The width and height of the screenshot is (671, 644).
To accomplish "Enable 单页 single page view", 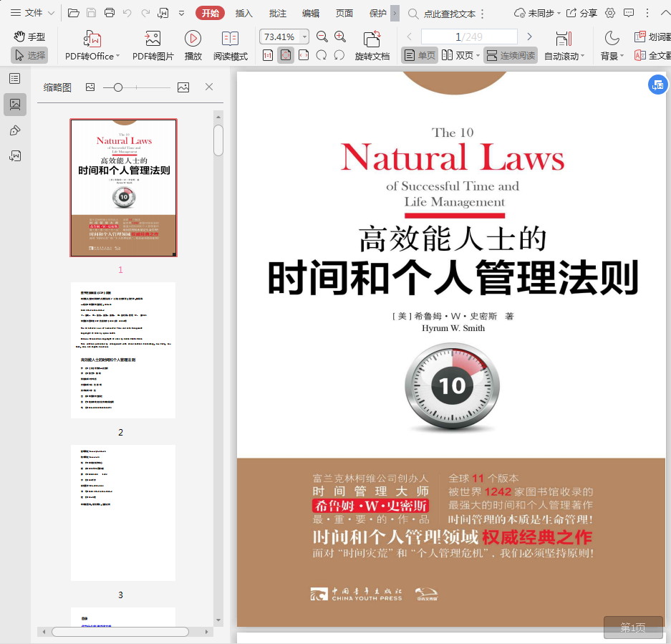I will click(x=420, y=55).
